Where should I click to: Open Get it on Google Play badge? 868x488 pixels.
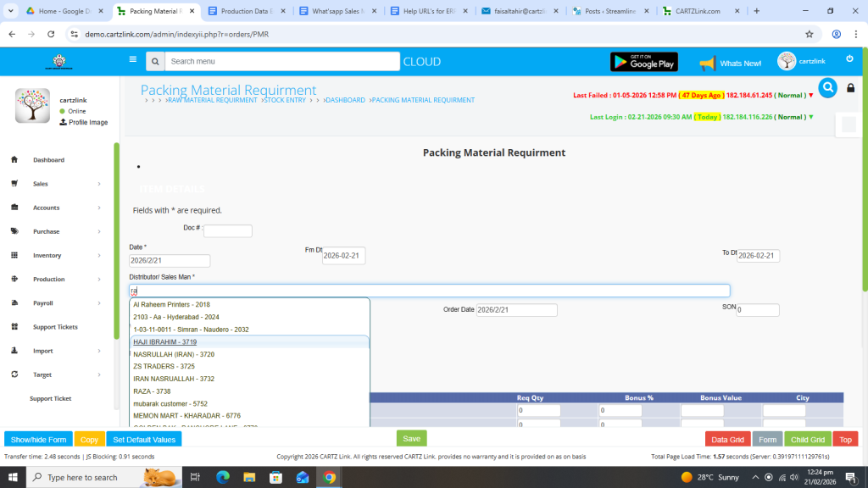point(644,62)
